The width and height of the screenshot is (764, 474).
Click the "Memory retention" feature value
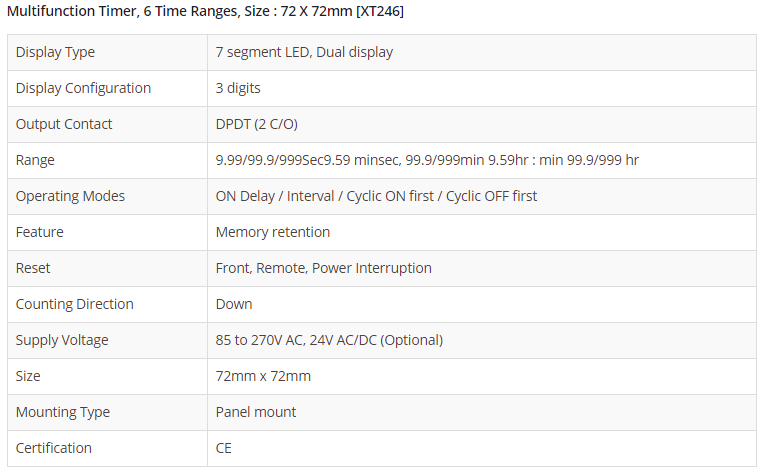(x=273, y=232)
